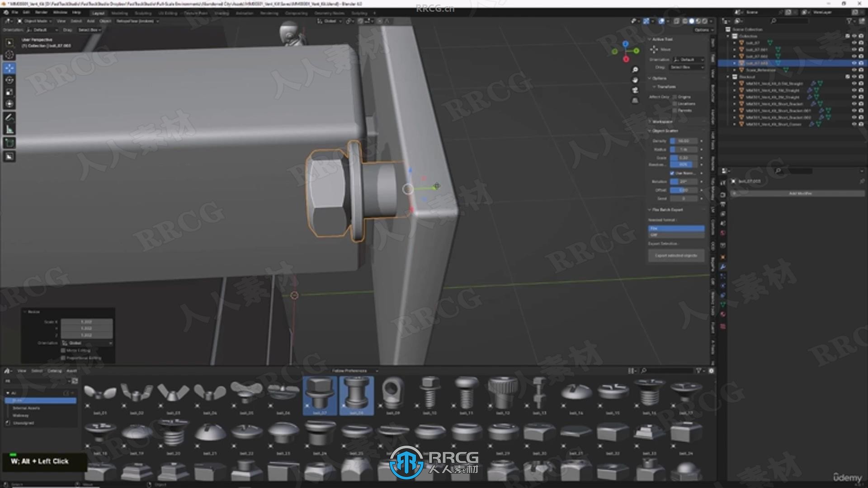Hide the Blockout collection via its eye icon

point(854,77)
